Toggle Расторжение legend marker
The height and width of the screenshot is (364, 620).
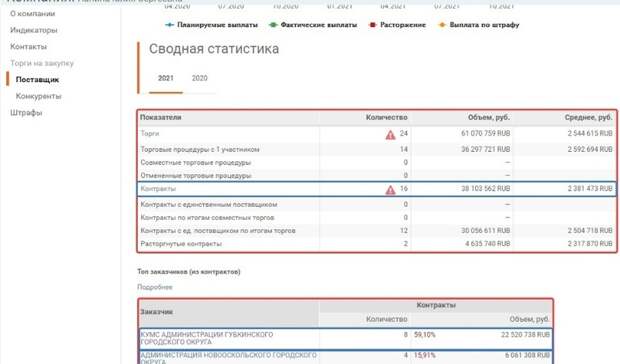pos(372,25)
